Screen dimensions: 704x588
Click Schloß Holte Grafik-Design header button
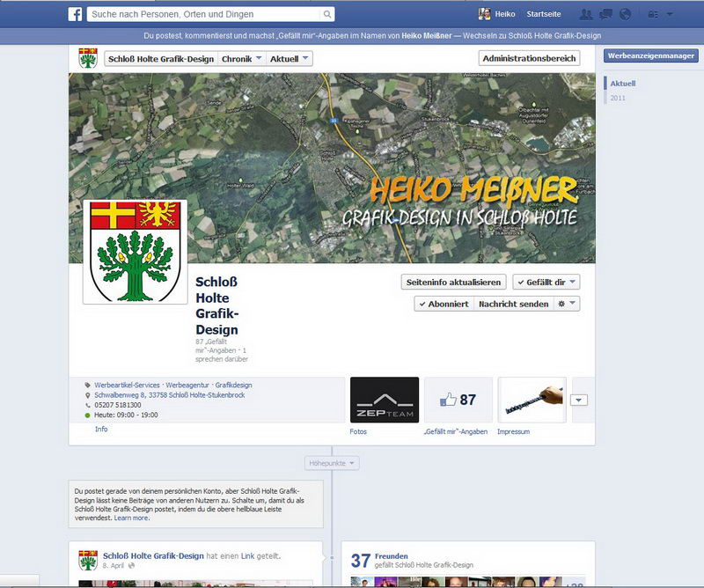coord(161,59)
